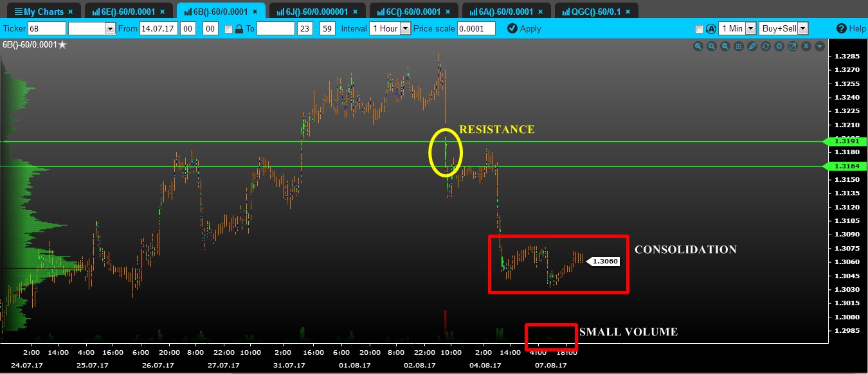Open the Interval 1 Hour dropdown
This screenshot has width=868, height=374.
(405, 28)
